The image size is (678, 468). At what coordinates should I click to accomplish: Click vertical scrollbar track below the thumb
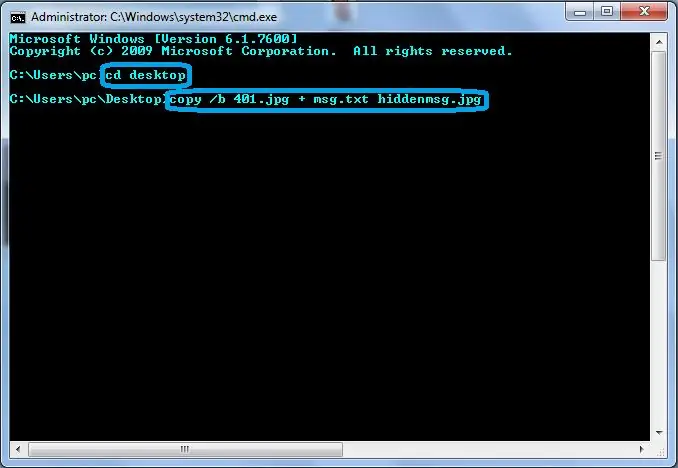pos(659,342)
